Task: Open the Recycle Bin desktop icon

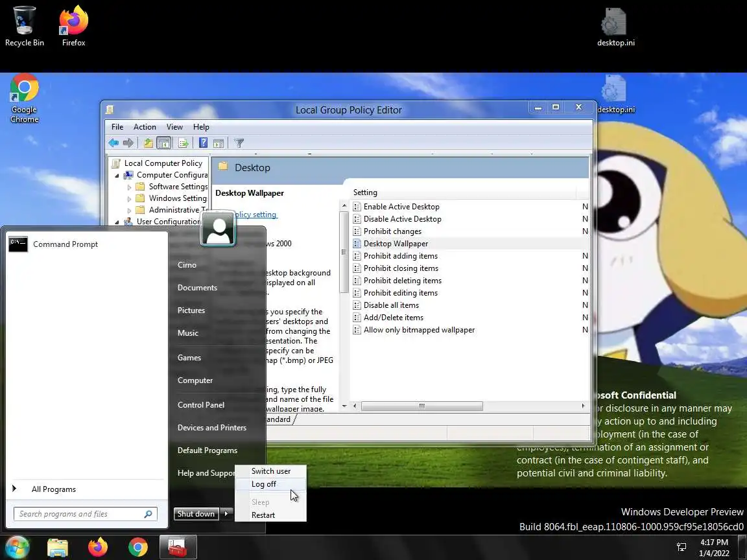Action: coord(24,27)
